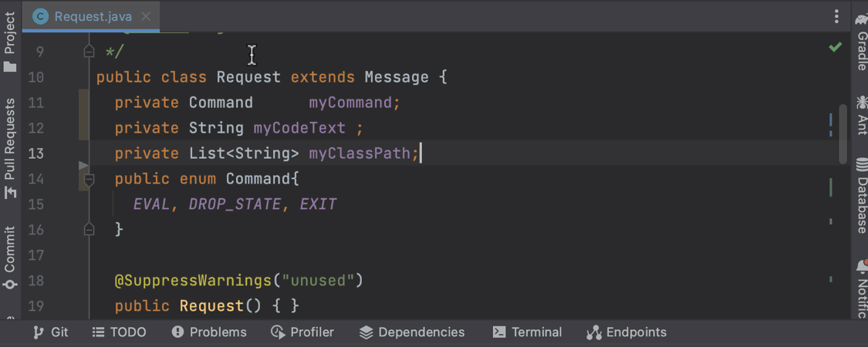Click the green inspection checkmark indicator

(x=835, y=47)
